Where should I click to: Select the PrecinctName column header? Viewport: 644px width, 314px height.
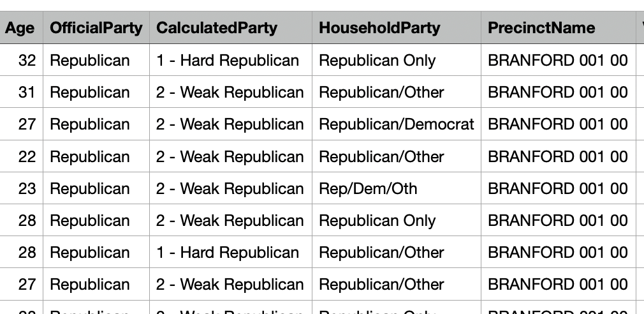(541, 28)
